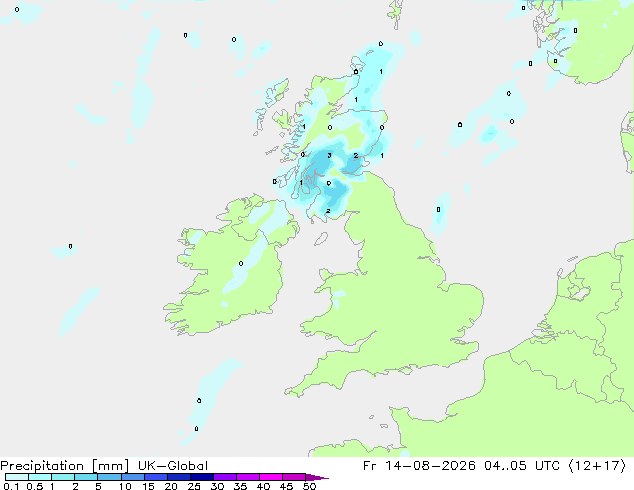Click the '50' legend scale label
This screenshot has width=634, height=490.
(309, 486)
